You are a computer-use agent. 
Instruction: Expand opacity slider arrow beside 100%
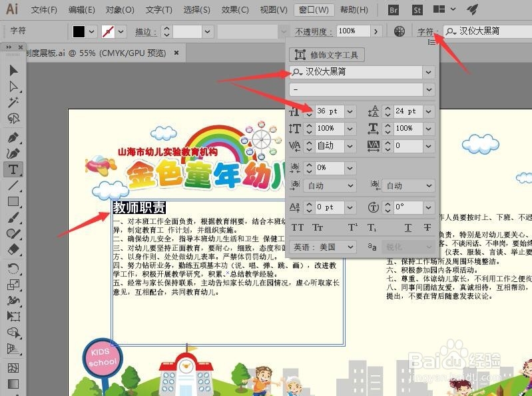(x=376, y=31)
